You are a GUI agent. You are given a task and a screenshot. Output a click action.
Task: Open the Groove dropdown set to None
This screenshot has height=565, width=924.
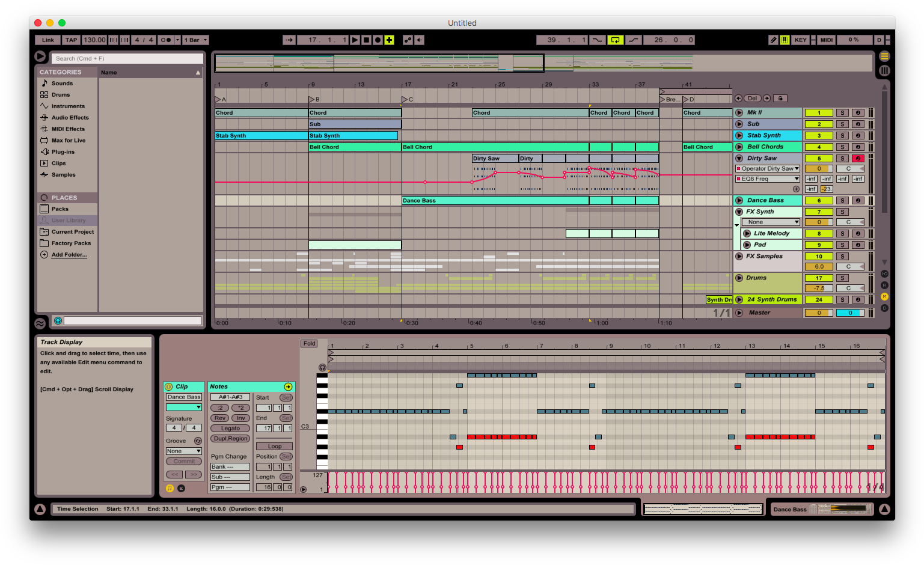pyautogui.click(x=183, y=451)
